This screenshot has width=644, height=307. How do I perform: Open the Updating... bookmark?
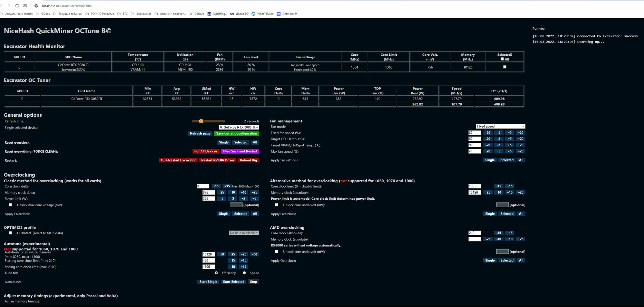217,14
